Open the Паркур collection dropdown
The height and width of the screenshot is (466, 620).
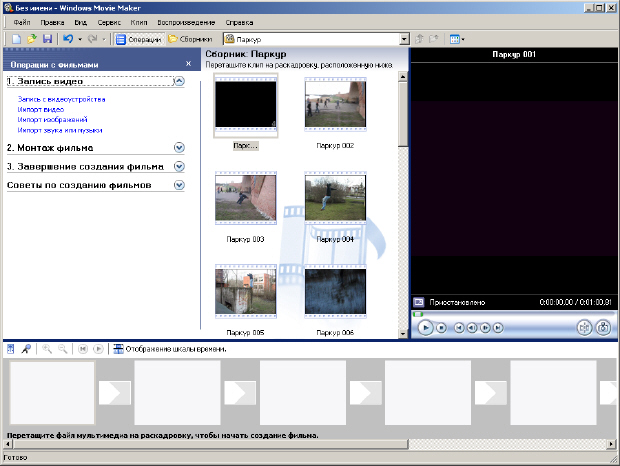tap(404, 39)
